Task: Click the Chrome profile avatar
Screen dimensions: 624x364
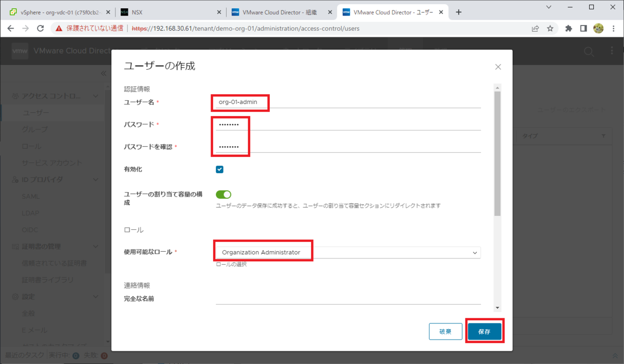Action: point(599,29)
